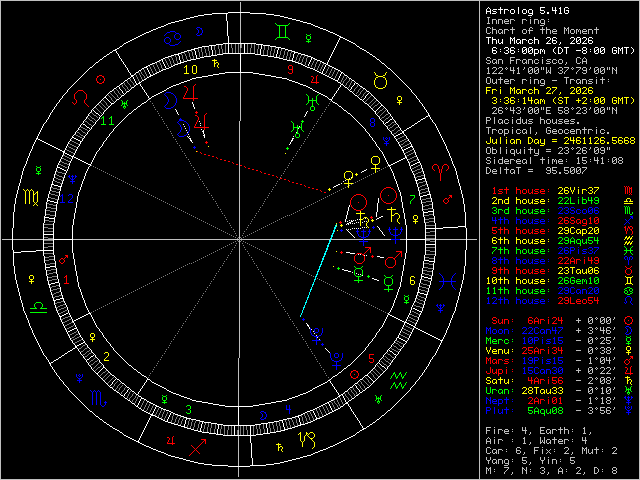Click the Sun symbol in the Sun row
This screenshot has width=640, height=480.
pyautogui.click(x=627, y=322)
